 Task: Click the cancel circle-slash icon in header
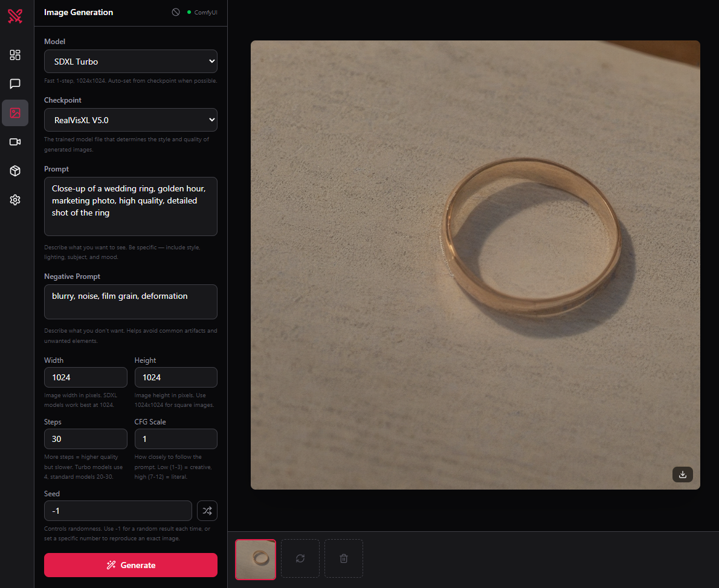176,12
